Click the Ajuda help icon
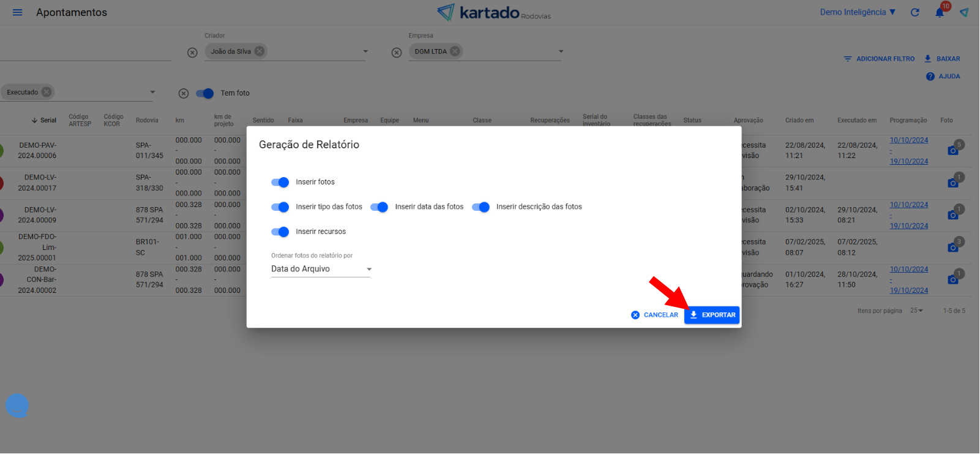 tap(930, 77)
